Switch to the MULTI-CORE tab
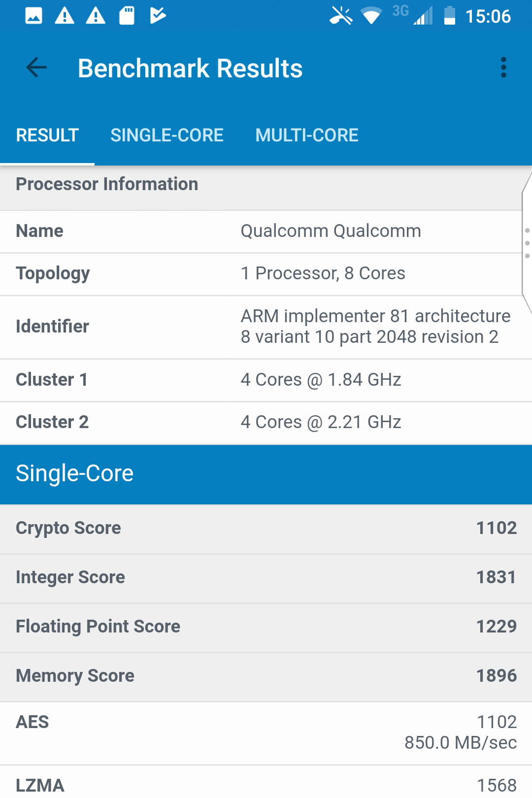Viewport: 532px width, 798px height. click(x=306, y=135)
